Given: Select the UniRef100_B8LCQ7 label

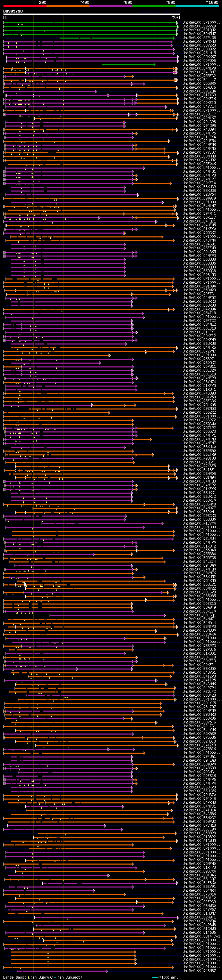Looking at the screenshot, I should coord(199,879).
